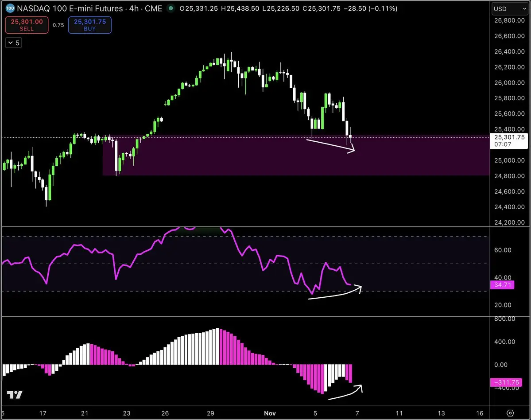This screenshot has width=531, height=420.
Task: Click the blue 25,301.75 BUY button
Action: point(90,25)
